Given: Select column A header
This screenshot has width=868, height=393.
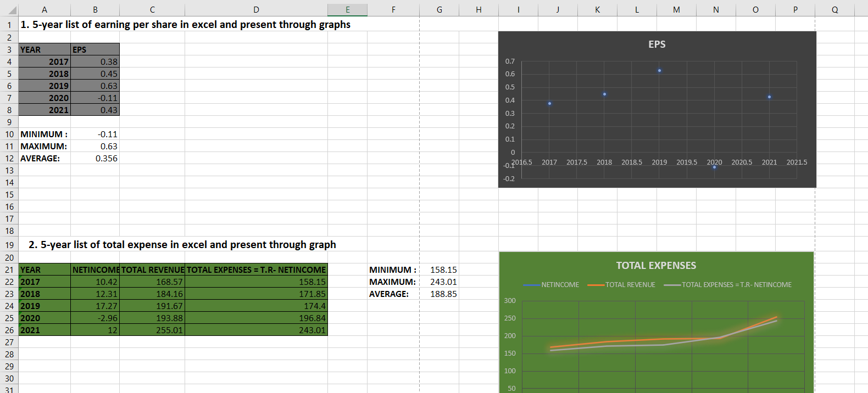Looking at the screenshot, I should tap(44, 9).
